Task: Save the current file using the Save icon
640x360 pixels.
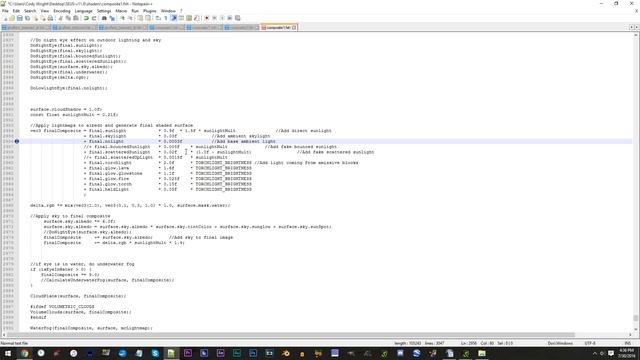Action: (20, 18)
